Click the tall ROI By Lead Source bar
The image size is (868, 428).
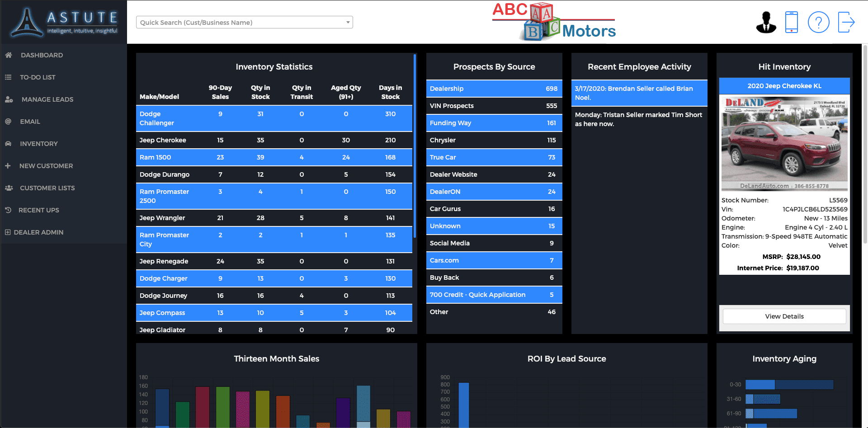tap(464, 405)
